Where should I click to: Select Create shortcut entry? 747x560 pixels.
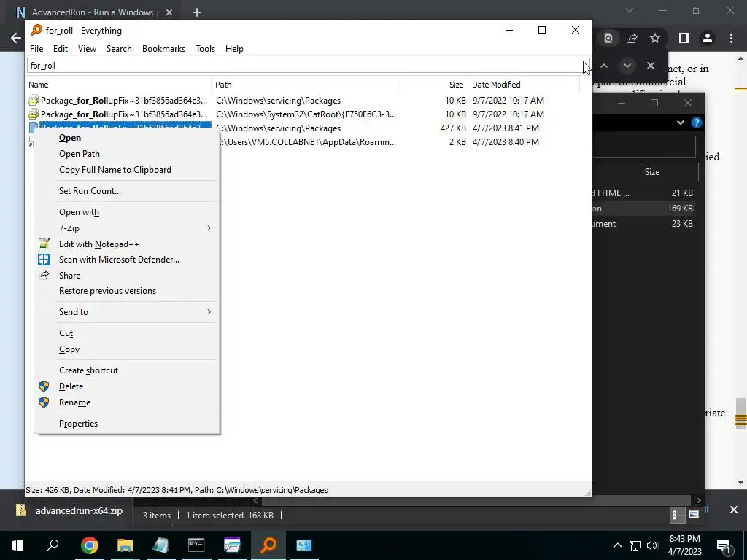[127, 370]
